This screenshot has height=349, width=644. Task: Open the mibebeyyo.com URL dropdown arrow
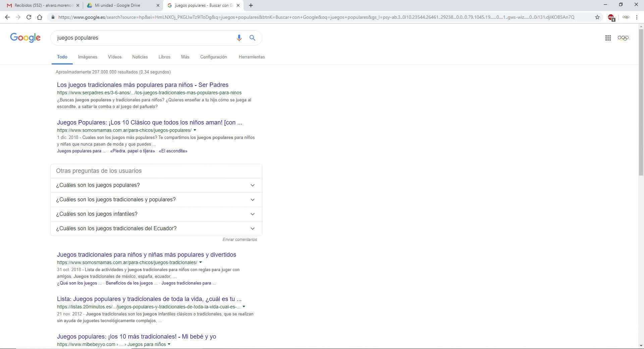click(169, 344)
